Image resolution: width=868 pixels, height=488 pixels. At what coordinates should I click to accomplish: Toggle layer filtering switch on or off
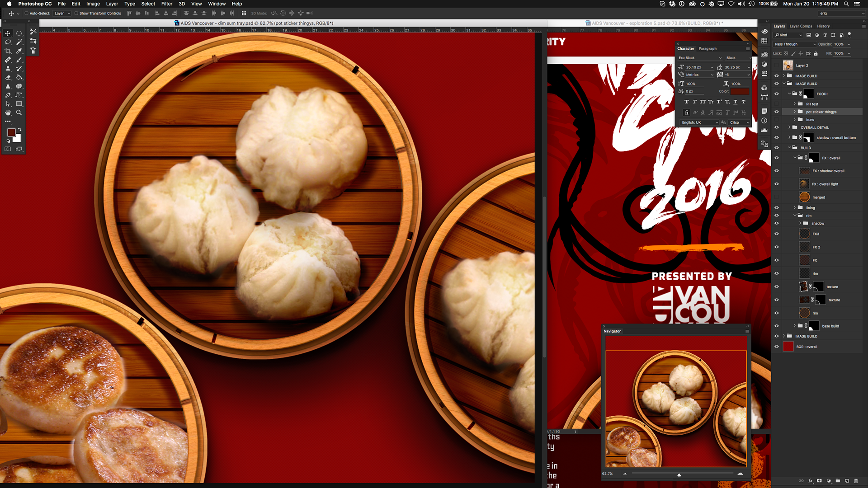[x=849, y=34]
